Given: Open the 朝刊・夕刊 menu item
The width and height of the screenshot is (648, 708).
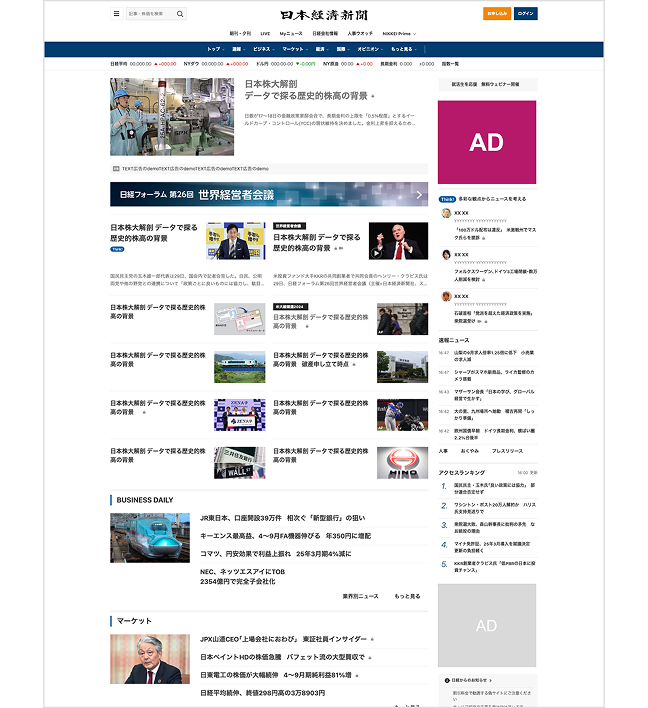Looking at the screenshot, I should [x=240, y=34].
